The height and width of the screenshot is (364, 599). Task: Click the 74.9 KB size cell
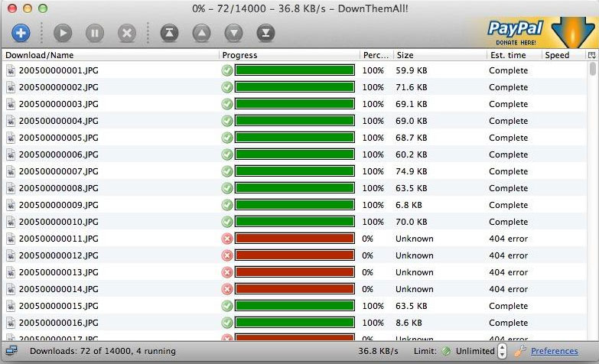point(411,171)
